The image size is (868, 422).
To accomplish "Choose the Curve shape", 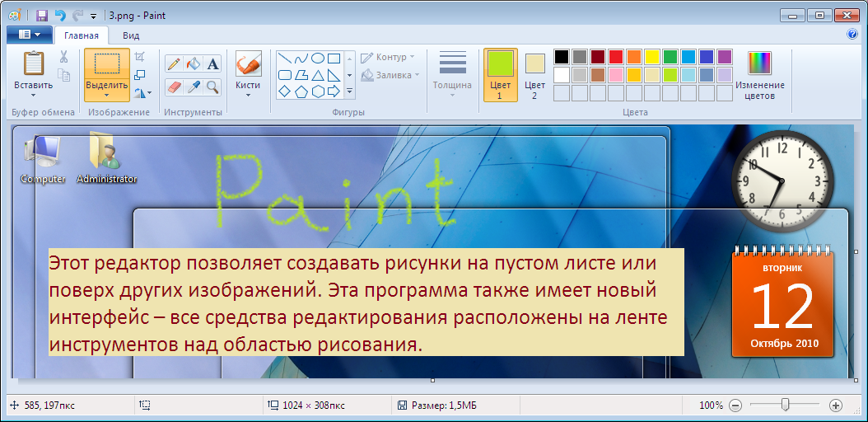I will [301, 59].
